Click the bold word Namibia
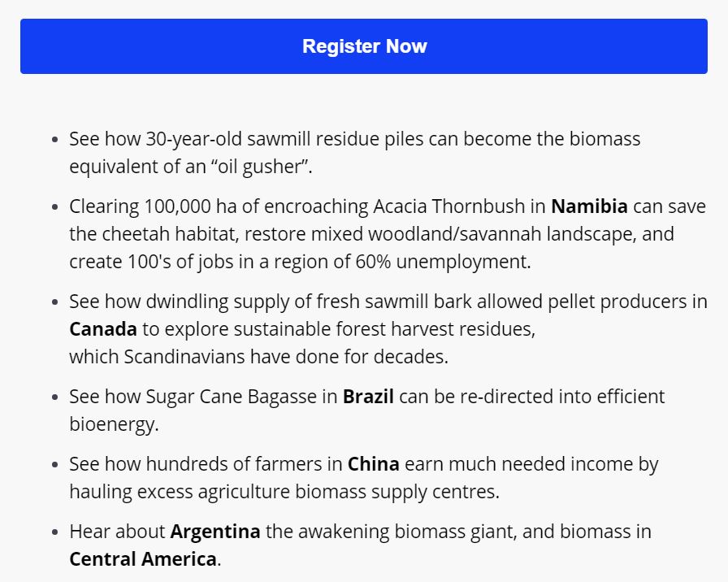Viewport: 728px width, 582px height. (x=589, y=206)
